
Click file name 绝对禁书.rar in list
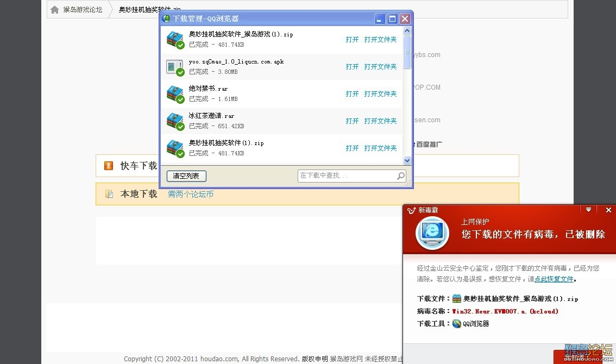pyautogui.click(x=208, y=89)
